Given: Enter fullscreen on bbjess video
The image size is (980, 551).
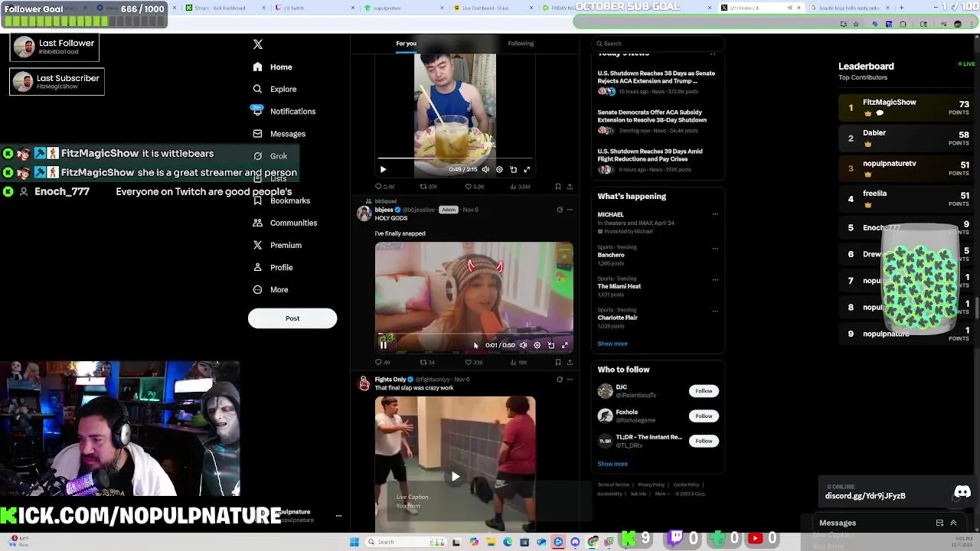Looking at the screenshot, I should point(565,345).
